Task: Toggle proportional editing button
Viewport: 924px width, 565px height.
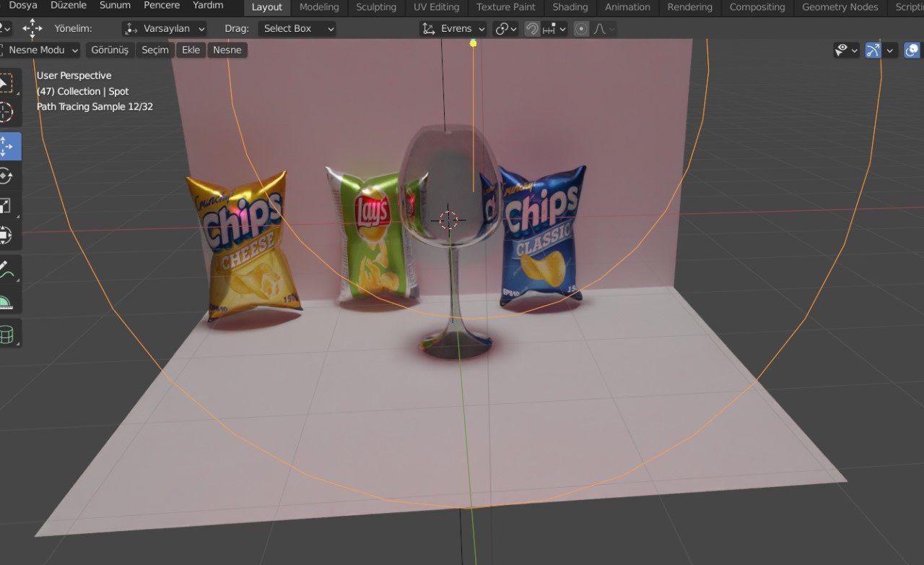Action: (x=581, y=29)
